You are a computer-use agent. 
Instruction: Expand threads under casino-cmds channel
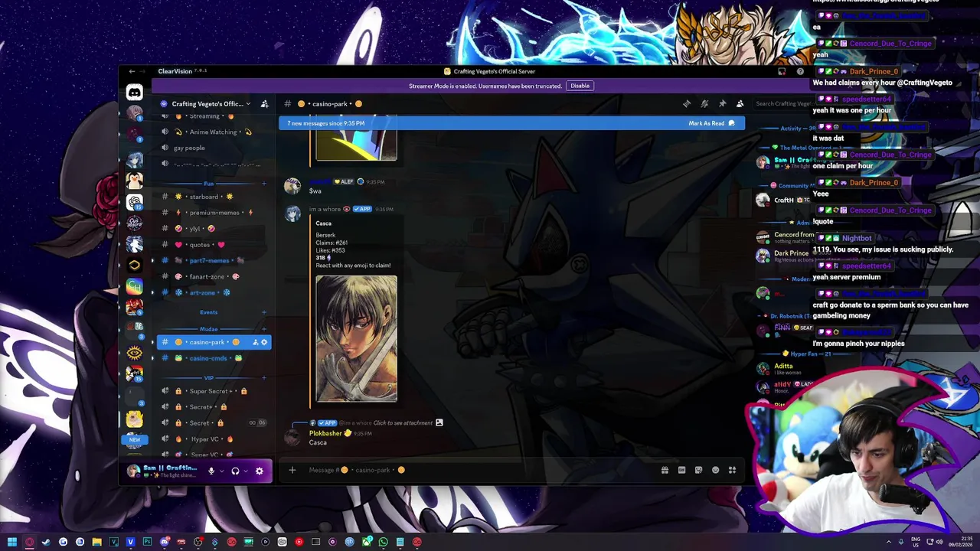(x=152, y=358)
